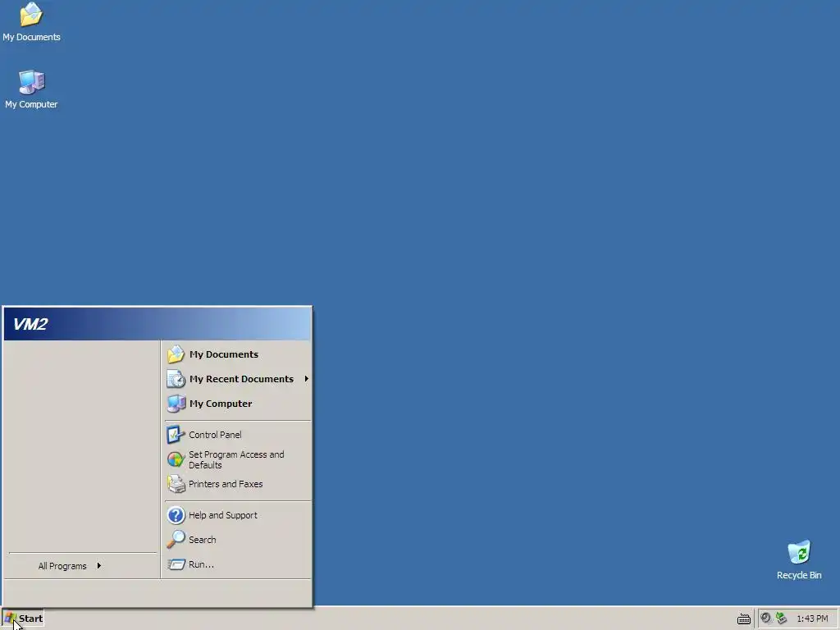The image size is (840, 630).
Task: Click the 1:43 PM taskbar clock
Action: pyautogui.click(x=812, y=619)
